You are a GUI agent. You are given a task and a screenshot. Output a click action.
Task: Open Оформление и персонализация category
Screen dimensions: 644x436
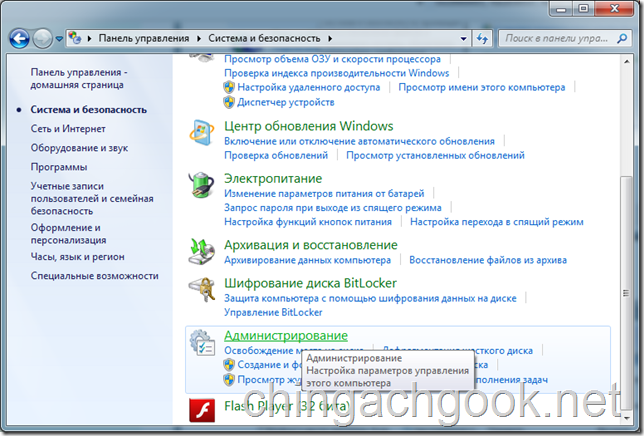68,234
